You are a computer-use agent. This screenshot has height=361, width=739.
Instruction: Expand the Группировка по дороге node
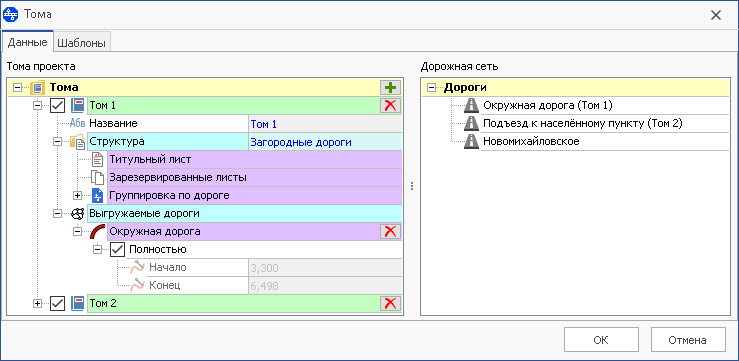coord(77,196)
